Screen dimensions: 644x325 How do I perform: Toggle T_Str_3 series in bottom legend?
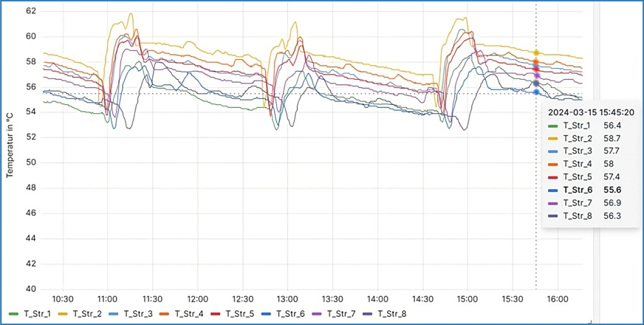pos(138,314)
